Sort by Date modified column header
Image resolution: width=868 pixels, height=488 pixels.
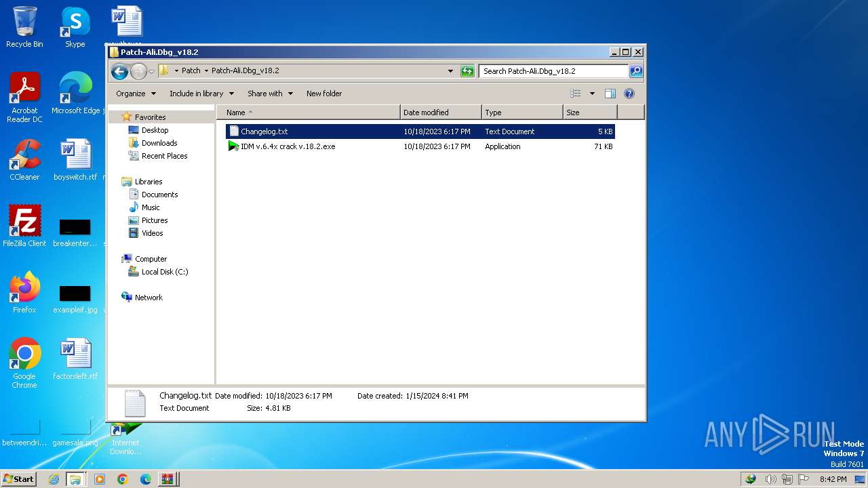(x=441, y=113)
